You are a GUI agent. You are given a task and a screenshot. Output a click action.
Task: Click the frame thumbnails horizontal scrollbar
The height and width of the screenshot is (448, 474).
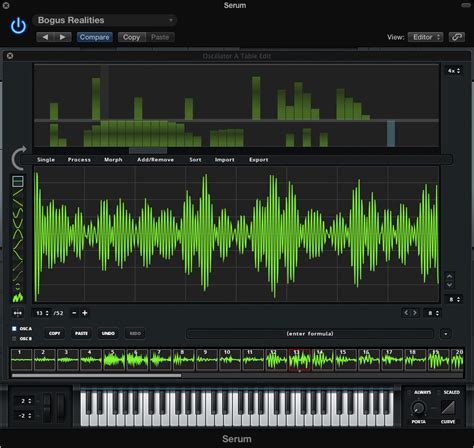coord(96,375)
